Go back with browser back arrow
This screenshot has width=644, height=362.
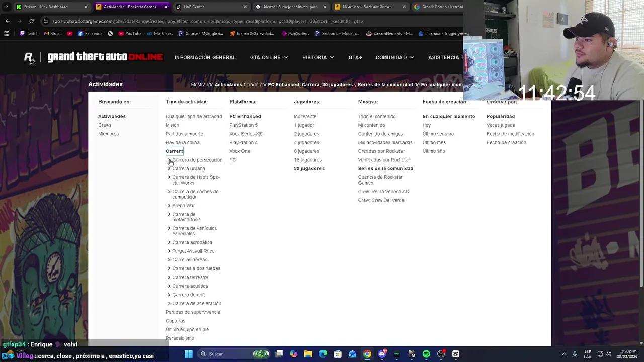click(7, 21)
